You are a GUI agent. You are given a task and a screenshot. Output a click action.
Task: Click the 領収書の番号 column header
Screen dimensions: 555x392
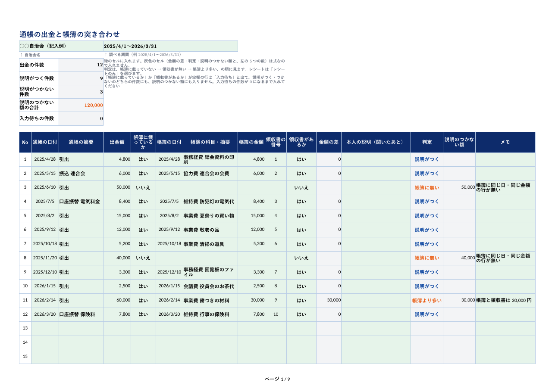[x=276, y=142]
